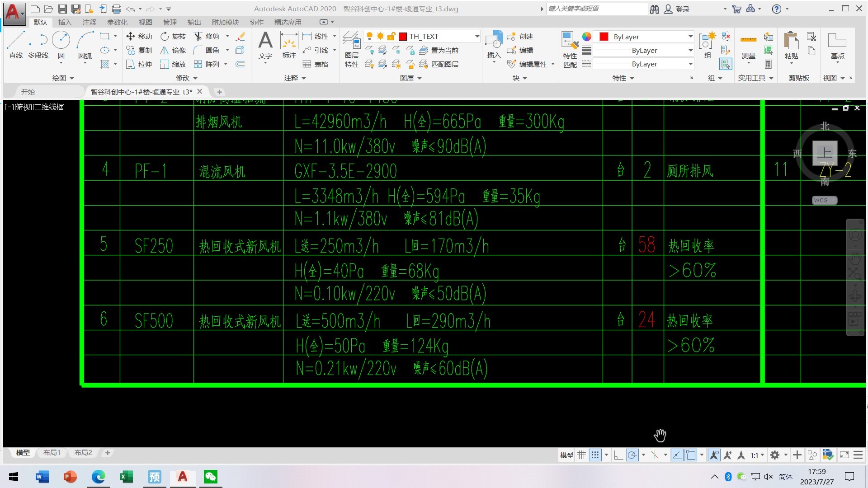Click the Paste (粘贴) icon
Image resolution: width=868 pixels, height=488 pixels.
pyautogui.click(x=791, y=45)
